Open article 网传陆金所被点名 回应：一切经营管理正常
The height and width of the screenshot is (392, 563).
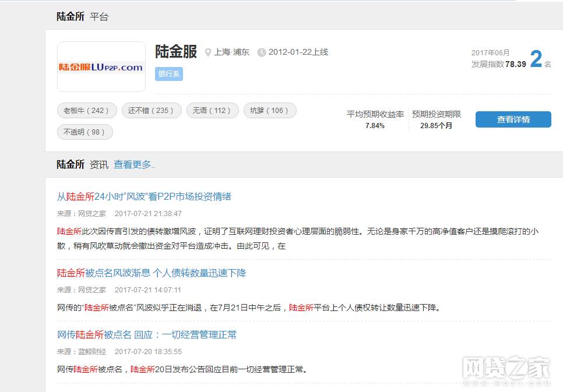(147, 335)
